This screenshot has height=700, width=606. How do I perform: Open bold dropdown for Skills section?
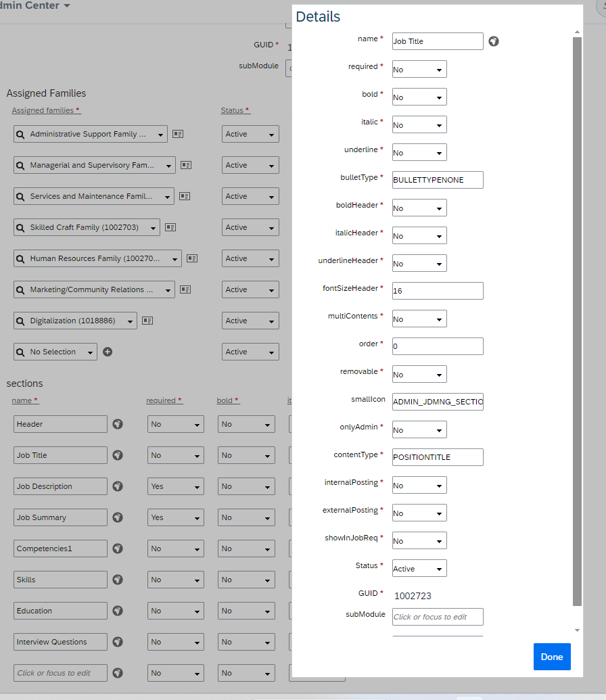coord(246,580)
